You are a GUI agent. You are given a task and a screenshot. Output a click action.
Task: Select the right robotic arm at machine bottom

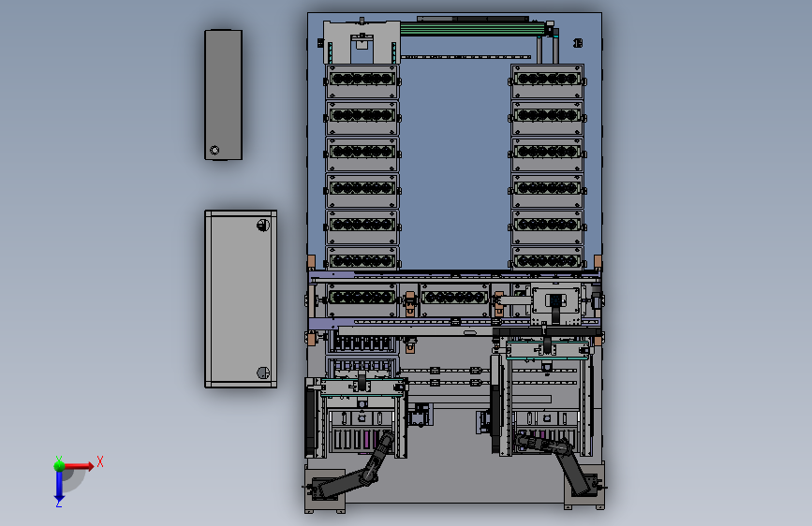[558, 462]
